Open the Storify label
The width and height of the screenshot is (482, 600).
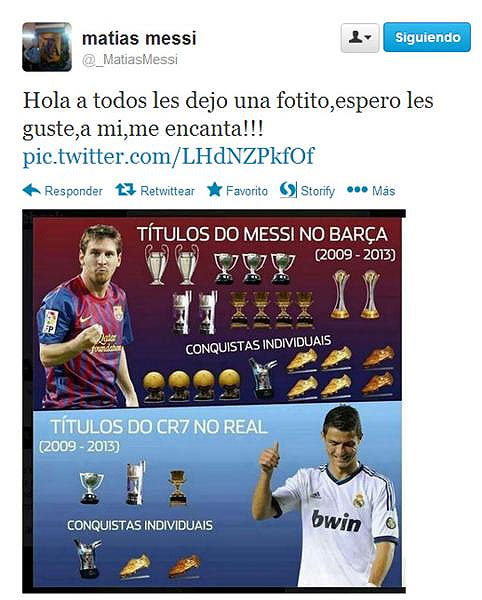pos(318,191)
